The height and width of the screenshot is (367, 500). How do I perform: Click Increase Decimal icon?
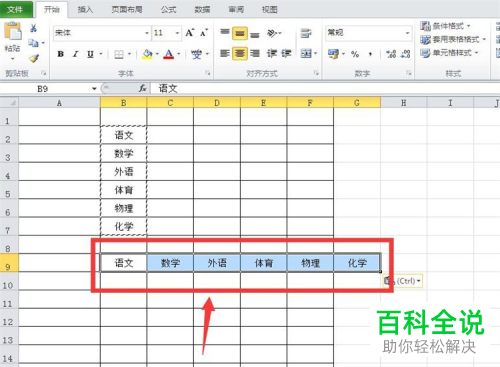tap(390, 54)
